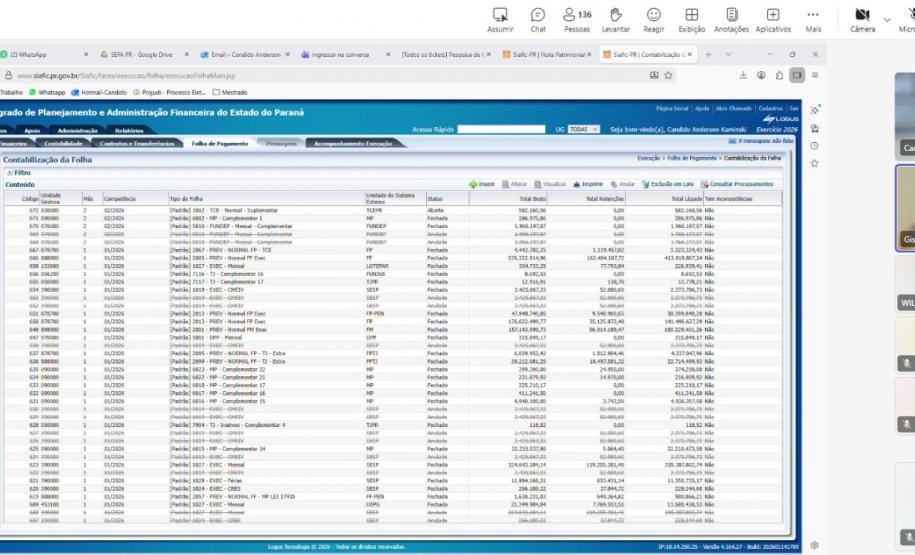Open the UG TODAS dropdown
The width and height of the screenshot is (915, 555).
coord(582,130)
